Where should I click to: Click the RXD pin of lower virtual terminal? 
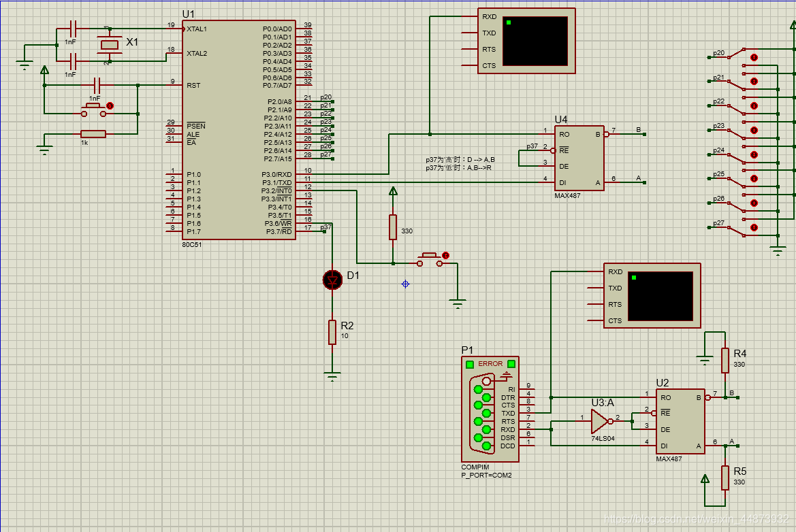pyautogui.click(x=596, y=272)
